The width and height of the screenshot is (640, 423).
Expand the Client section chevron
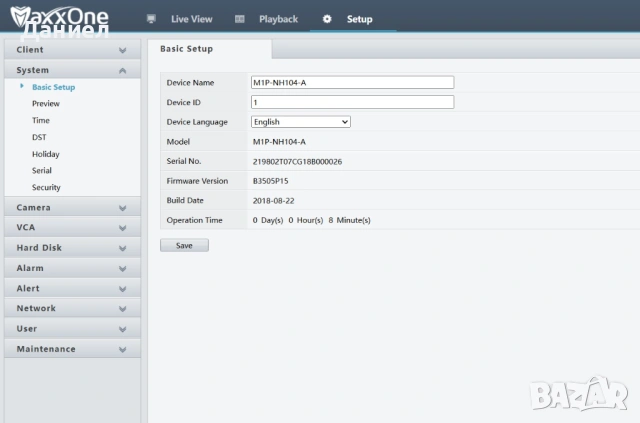click(x=122, y=50)
